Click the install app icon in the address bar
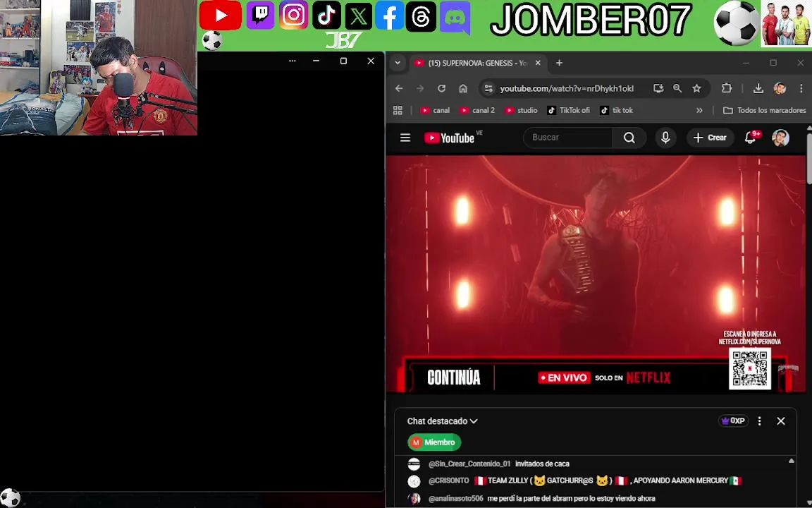 [x=658, y=89]
